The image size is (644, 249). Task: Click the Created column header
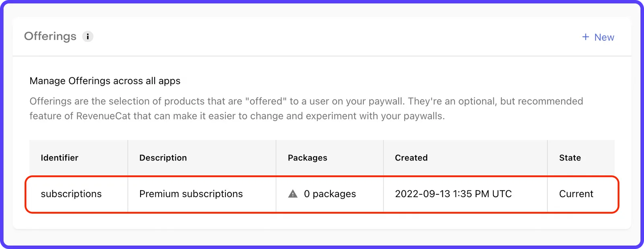coord(411,158)
